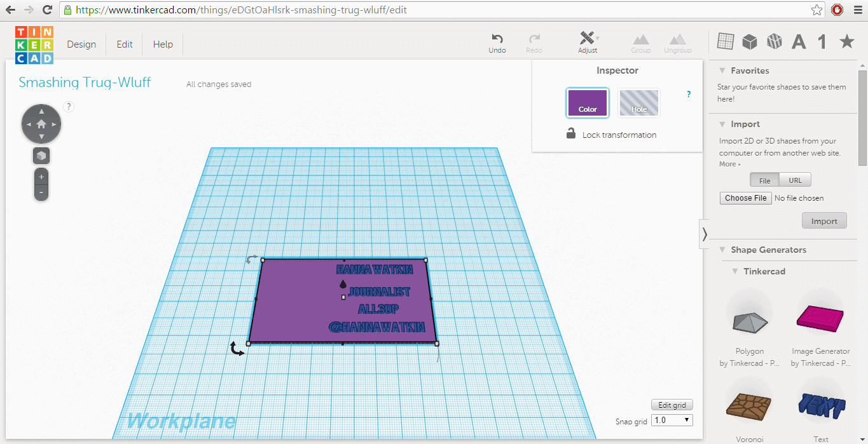The height and width of the screenshot is (444, 868).
Task: Click the browser back arrow
Action: (11, 10)
